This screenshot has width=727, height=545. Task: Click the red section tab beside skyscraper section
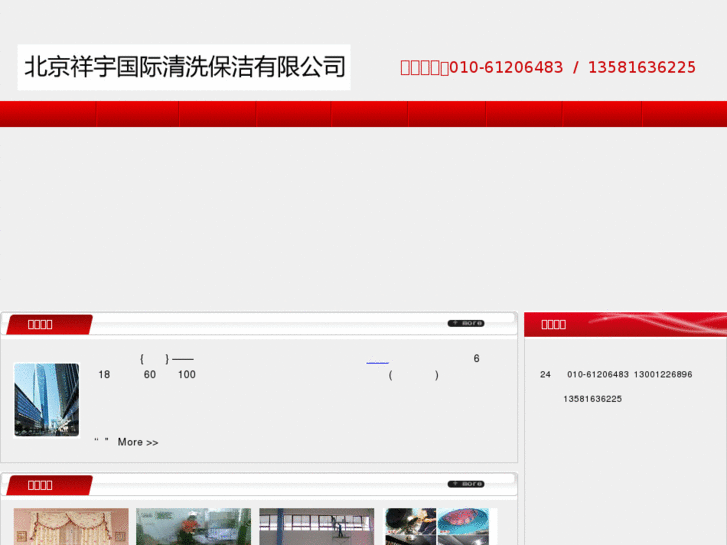(49, 324)
